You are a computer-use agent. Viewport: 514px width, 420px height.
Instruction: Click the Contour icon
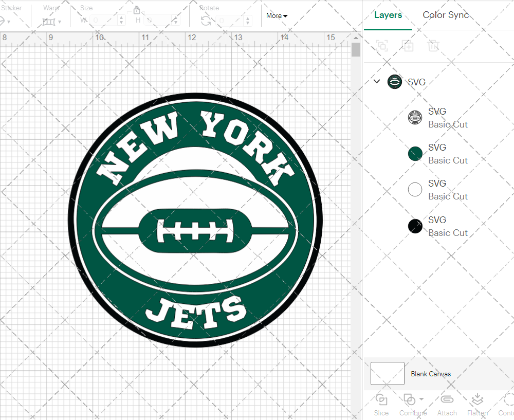tap(509, 399)
